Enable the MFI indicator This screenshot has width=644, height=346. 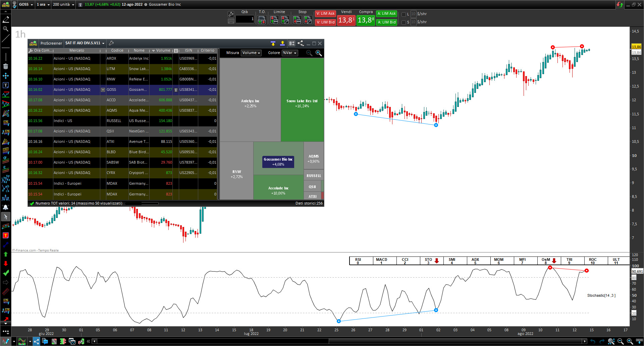click(x=526, y=261)
